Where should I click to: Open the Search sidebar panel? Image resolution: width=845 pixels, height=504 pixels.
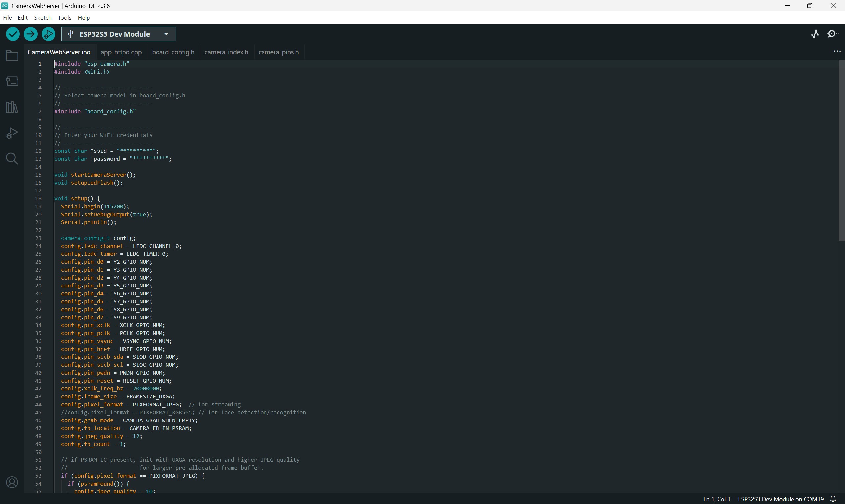pos(12,159)
